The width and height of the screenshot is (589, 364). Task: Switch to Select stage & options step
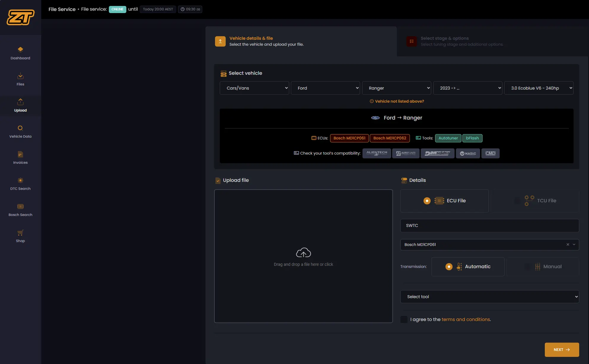(x=492, y=42)
